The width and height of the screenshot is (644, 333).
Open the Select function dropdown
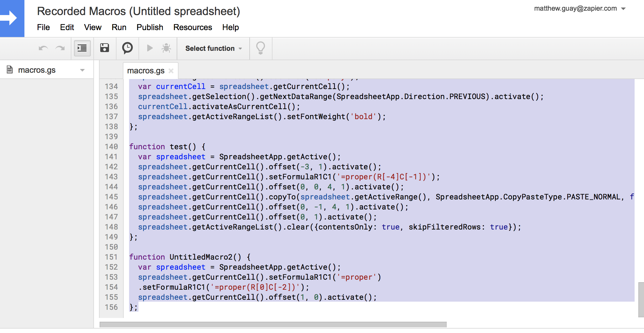[x=214, y=48]
